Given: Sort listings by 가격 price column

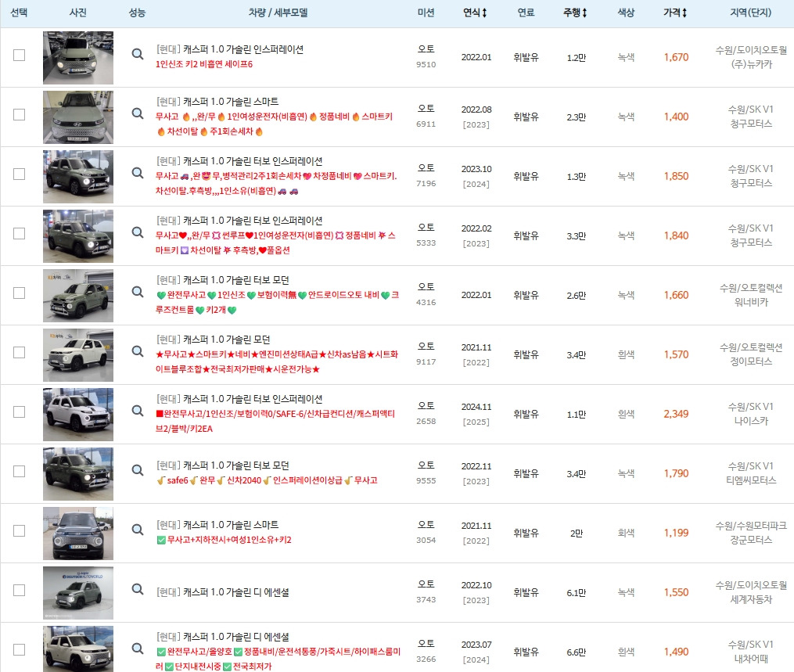Looking at the screenshot, I should coord(676,13).
